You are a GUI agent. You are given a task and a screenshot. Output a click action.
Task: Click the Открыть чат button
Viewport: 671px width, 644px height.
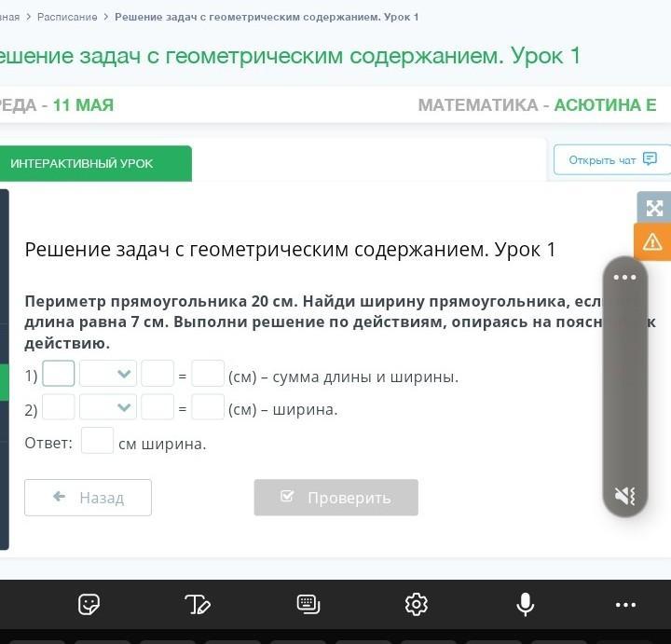click(x=612, y=159)
